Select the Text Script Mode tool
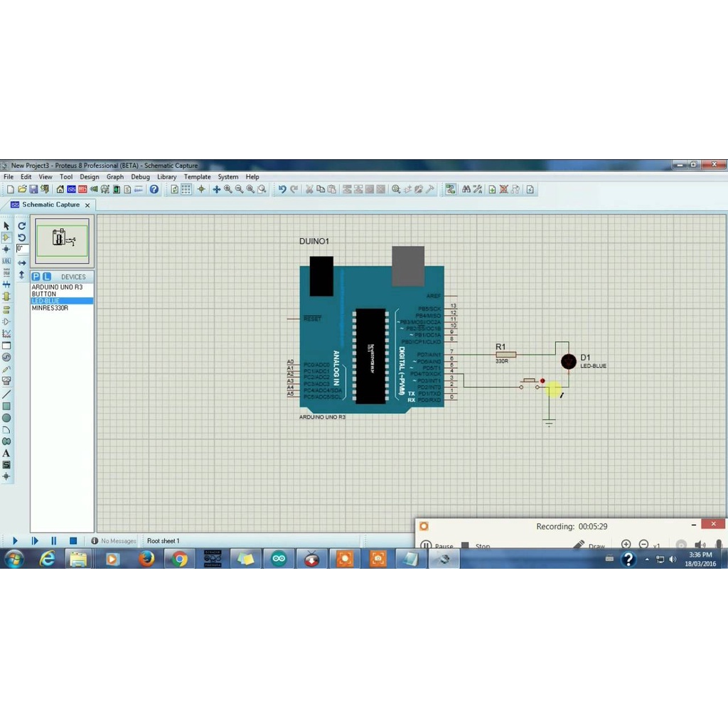The height and width of the screenshot is (728, 728). pos(6,272)
